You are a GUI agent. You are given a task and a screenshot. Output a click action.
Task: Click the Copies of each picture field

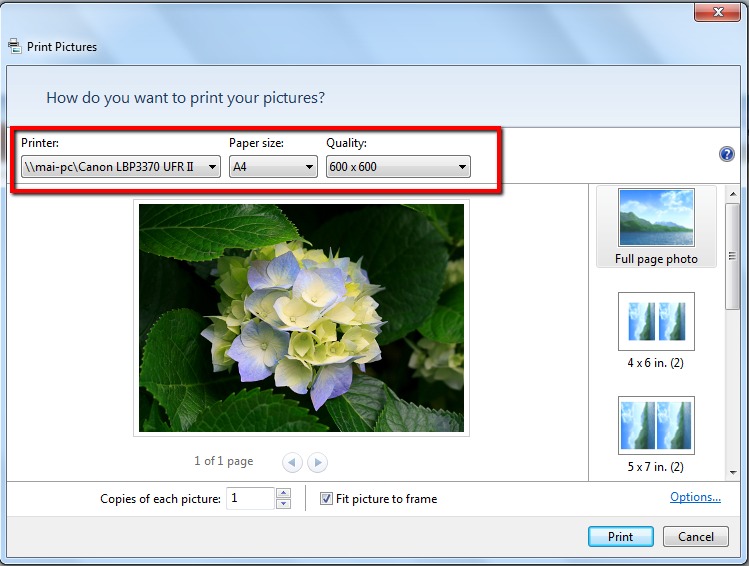(x=249, y=498)
